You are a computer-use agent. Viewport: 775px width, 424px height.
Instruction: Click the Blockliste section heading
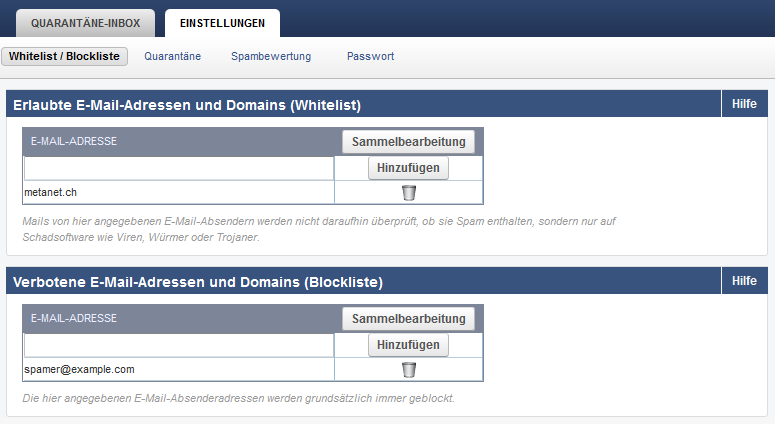(198, 282)
